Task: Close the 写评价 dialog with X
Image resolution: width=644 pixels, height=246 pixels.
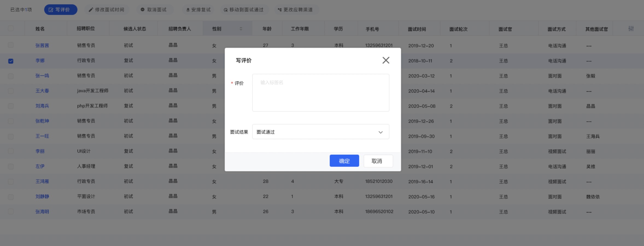Action: tap(386, 60)
